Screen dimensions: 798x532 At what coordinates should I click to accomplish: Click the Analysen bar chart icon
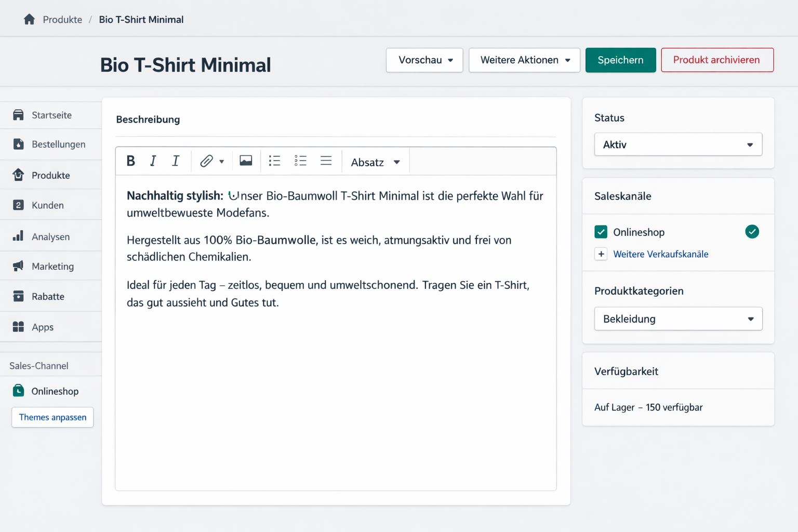(18, 236)
